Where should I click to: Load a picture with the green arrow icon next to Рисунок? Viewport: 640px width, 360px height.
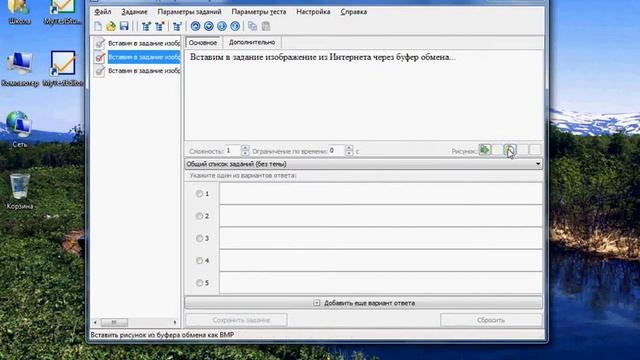(x=484, y=150)
